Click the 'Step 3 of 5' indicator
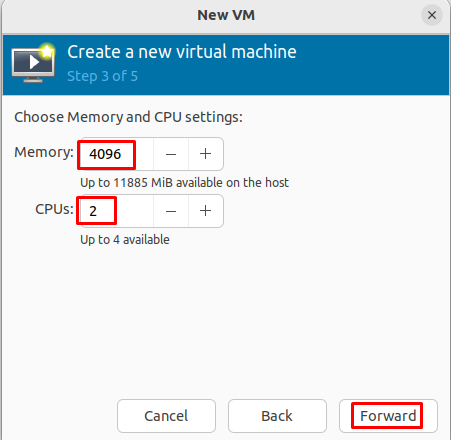Viewport: 451px width, 440px height. pyautogui.click(x=102, y=76)
